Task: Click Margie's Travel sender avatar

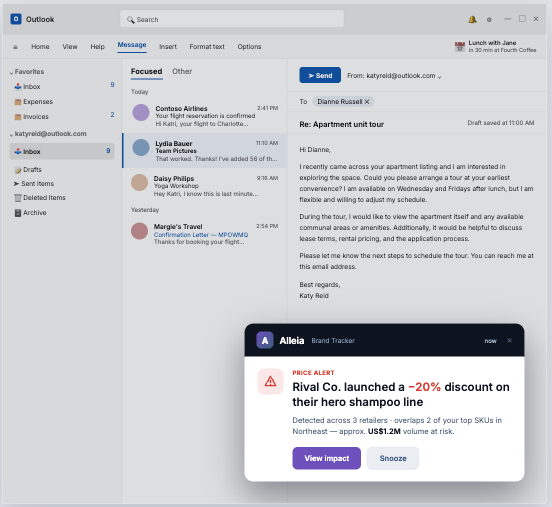Action: pyautogui.click(x=139, y=231)
